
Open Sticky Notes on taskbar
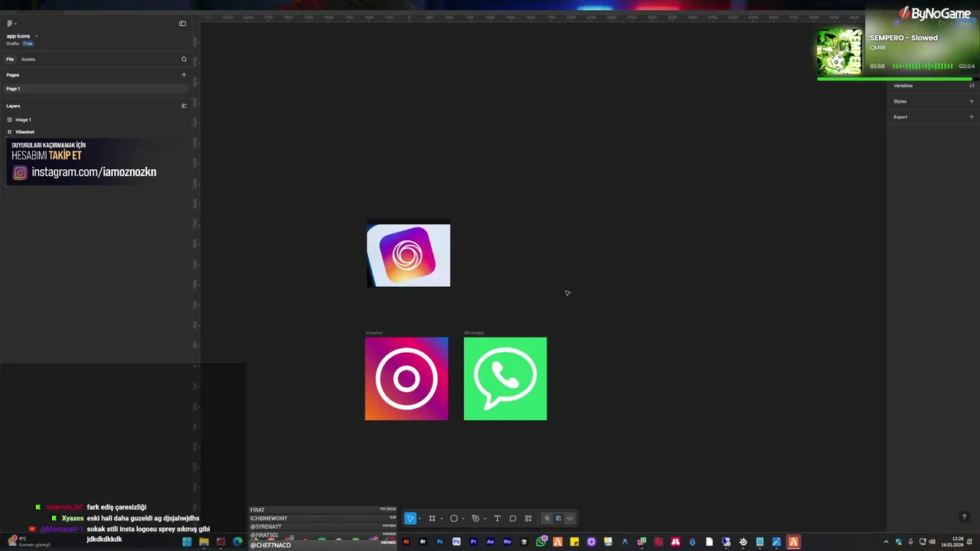coord(574,542)
